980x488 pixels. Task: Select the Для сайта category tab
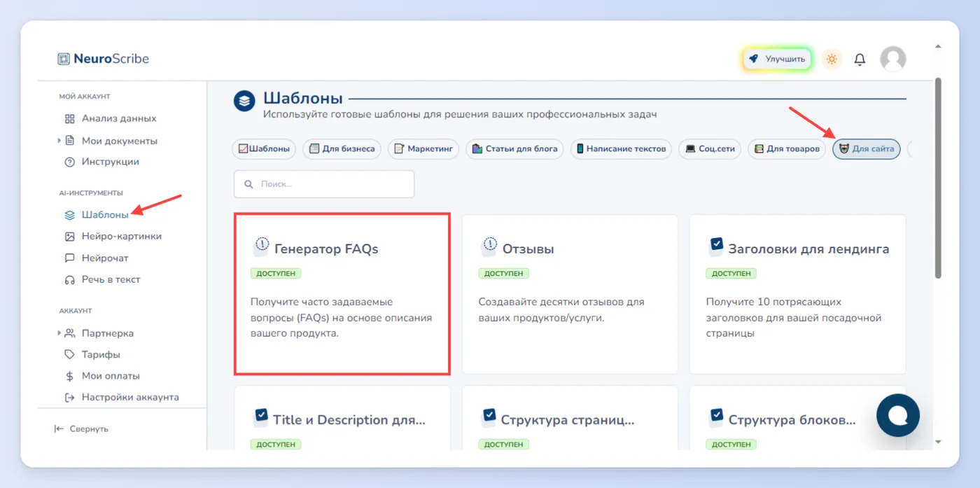866,149
